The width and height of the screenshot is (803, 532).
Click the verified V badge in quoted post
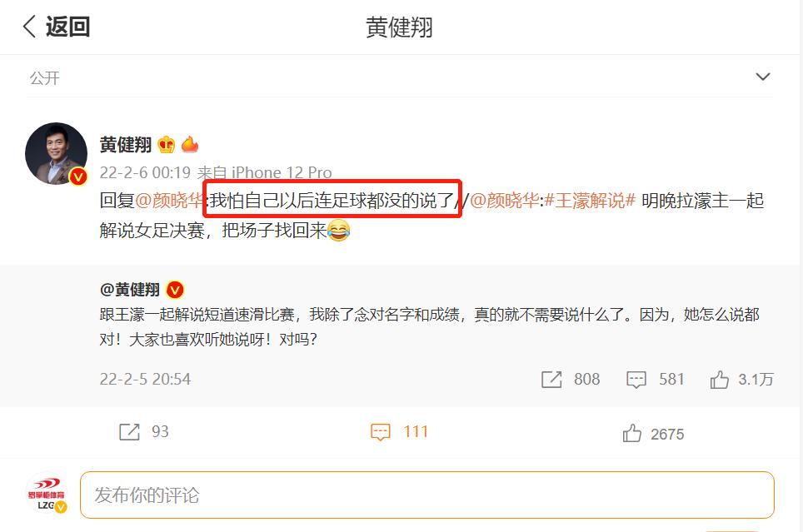point(175,291)
